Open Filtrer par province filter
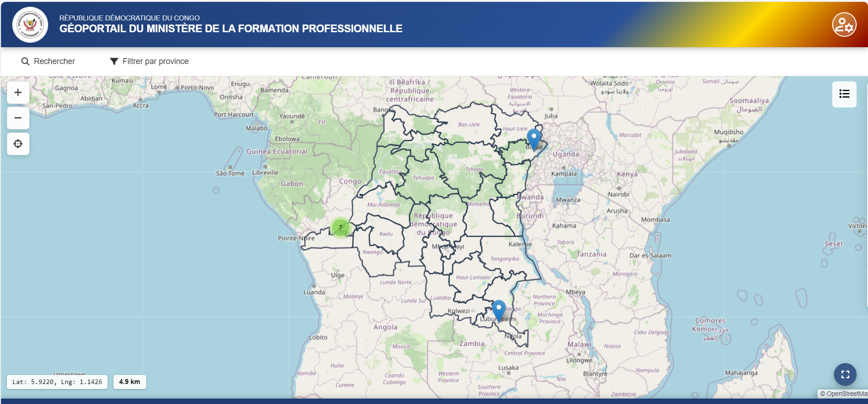The image size is (868, 404). tap(155, 61)
